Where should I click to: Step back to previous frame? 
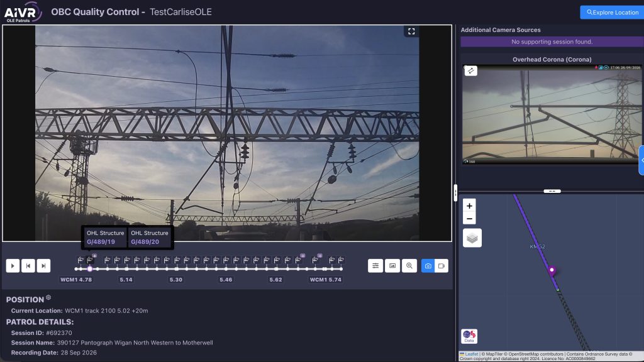pos(28,266)
